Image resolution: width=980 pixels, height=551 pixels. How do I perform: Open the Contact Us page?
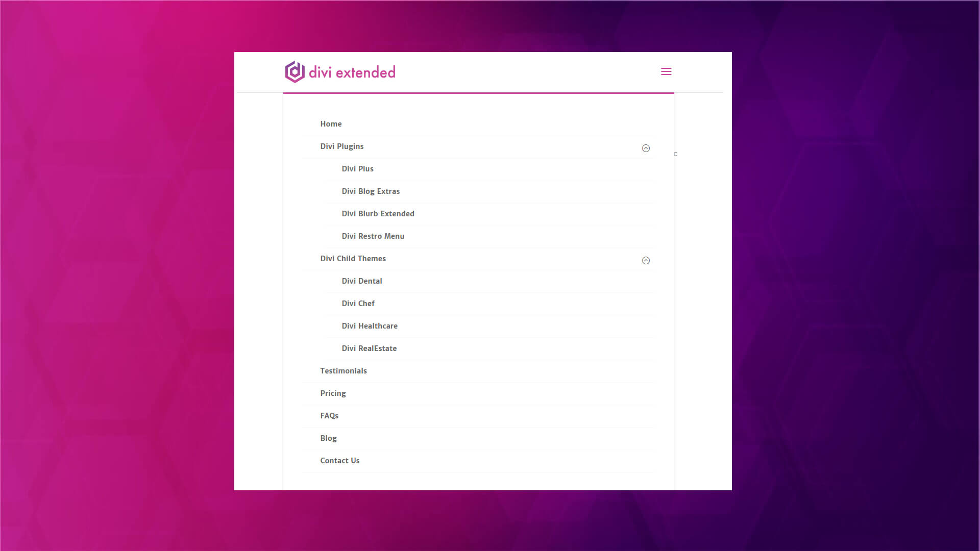[x=340, y=460]
